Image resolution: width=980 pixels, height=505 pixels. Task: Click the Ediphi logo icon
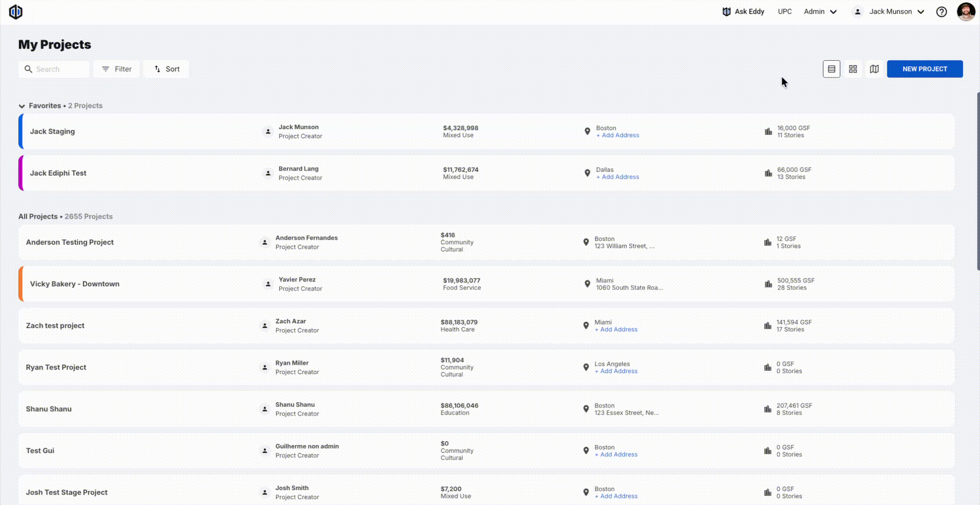[15, 12]
